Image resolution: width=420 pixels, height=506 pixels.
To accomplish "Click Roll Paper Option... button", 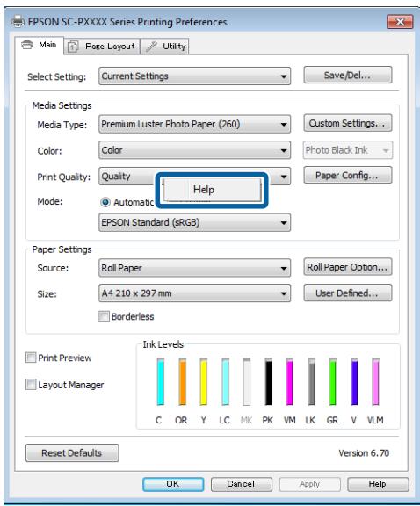I will (348, 267).
